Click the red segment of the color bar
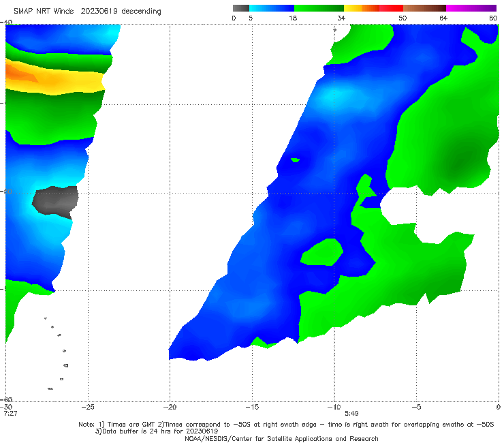Screen dimensions: 504x443 click(391, 8)
